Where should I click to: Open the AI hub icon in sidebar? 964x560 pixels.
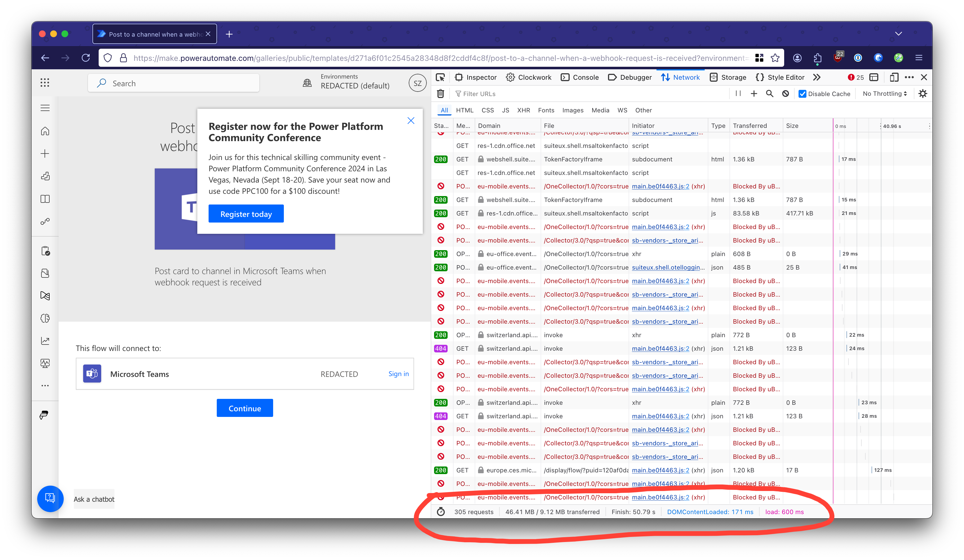pyautogui.click(x=45, y=318)
